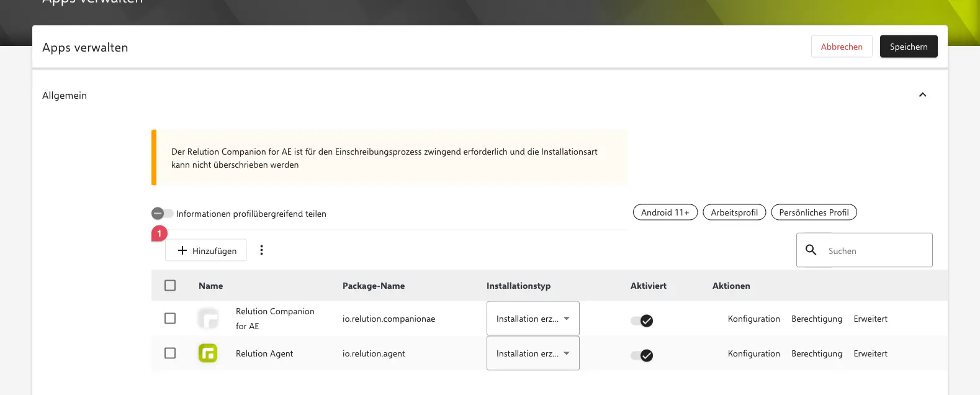Click the Relution Companion app icon
This screenshot has height=395, width=980.
208,318
